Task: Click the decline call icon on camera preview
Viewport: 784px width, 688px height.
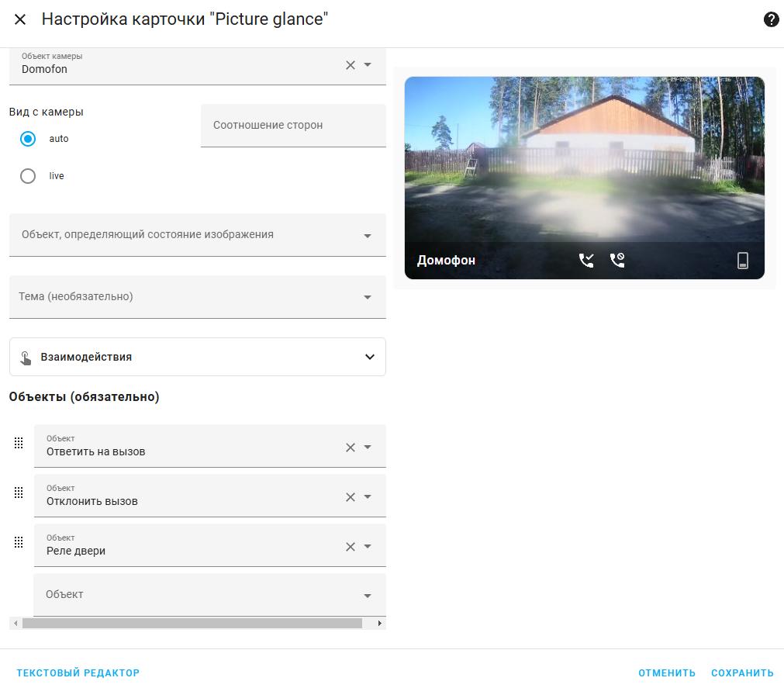Action: click(x=617, y=261)
